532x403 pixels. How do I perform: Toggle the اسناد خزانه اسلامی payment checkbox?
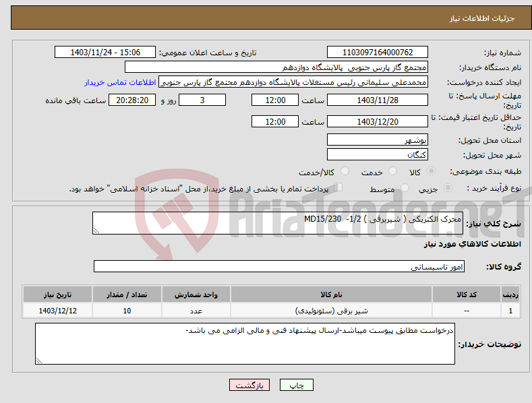[x=338, y=187]
